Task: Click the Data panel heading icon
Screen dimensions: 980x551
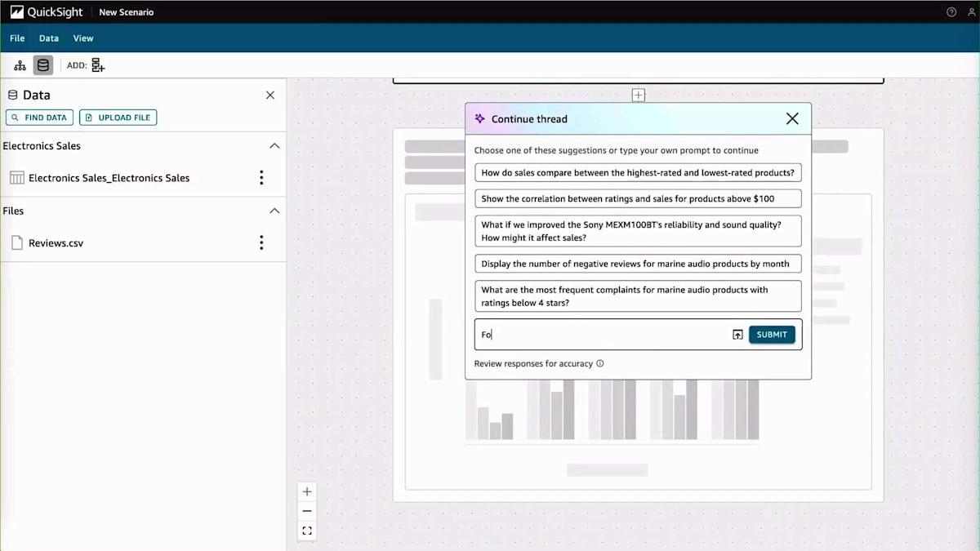Action: pos(12,96)
